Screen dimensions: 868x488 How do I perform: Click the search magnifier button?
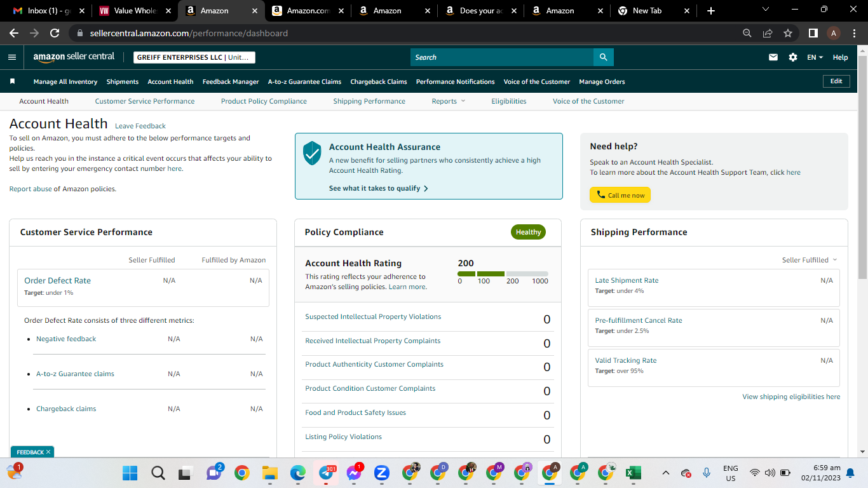click(604, 57)
